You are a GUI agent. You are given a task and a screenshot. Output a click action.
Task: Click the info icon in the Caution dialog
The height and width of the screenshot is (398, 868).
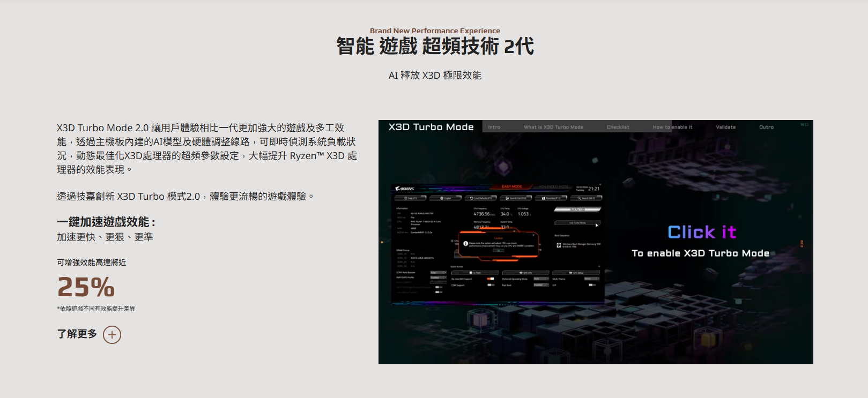465,243
